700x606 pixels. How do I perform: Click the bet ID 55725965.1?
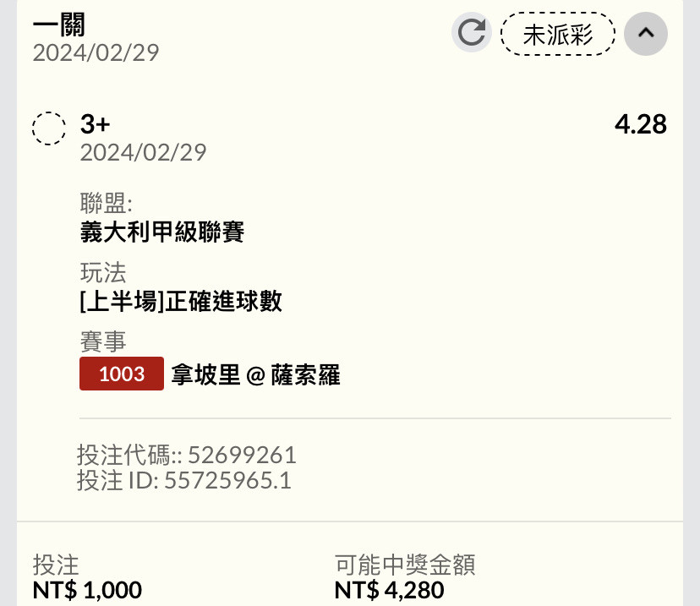(227, 480)
